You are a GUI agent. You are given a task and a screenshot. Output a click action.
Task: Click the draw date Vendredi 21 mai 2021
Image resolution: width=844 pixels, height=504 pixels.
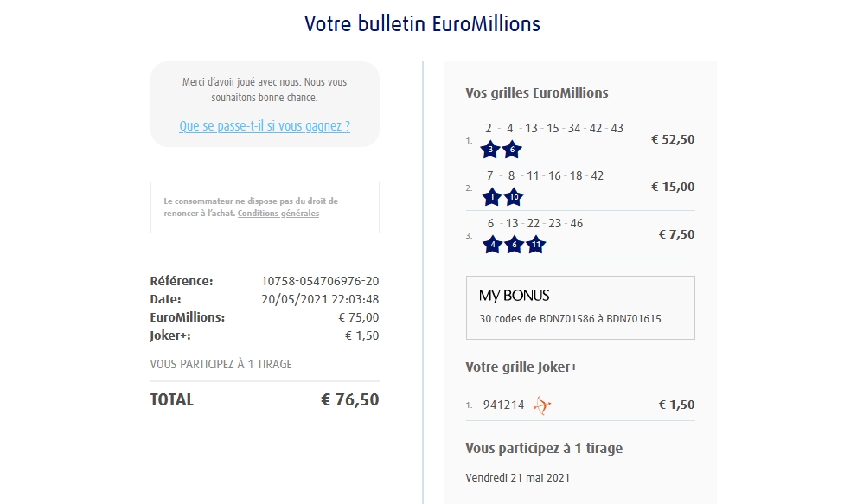[x=517, y=477]
